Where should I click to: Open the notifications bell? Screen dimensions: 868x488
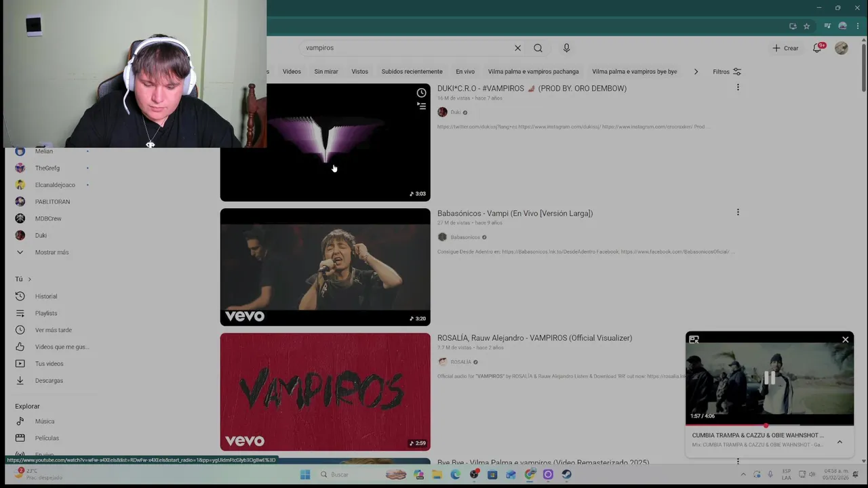[x=818, y=48]
